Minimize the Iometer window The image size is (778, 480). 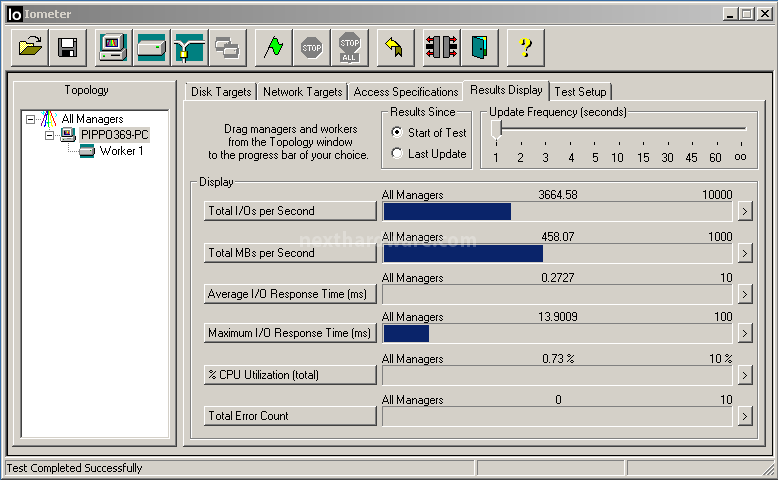click(729, 14)
